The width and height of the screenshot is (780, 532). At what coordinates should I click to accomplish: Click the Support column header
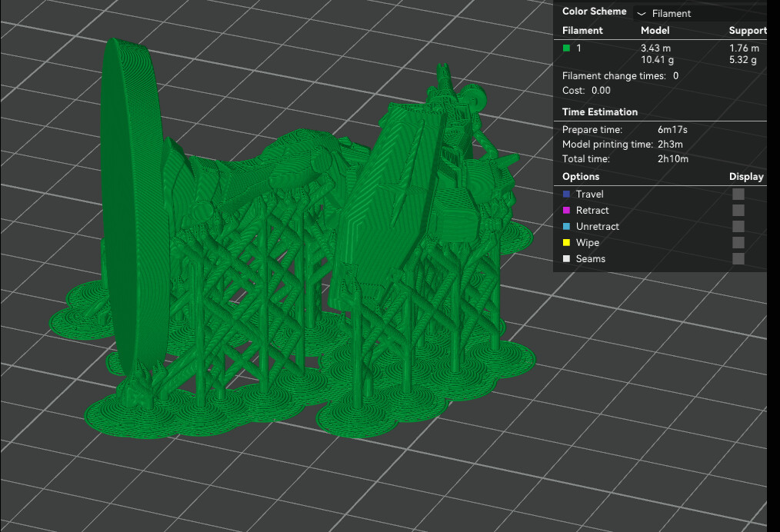748,30
